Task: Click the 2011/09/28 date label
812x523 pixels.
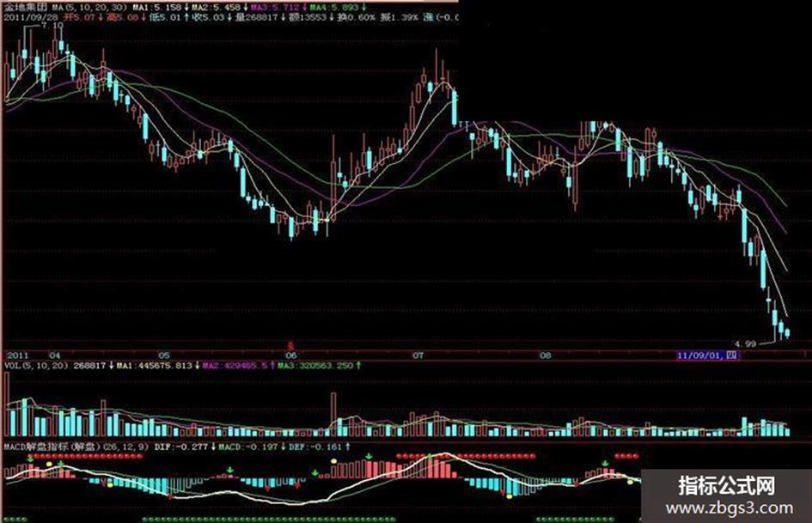Action: pos(31,18)
